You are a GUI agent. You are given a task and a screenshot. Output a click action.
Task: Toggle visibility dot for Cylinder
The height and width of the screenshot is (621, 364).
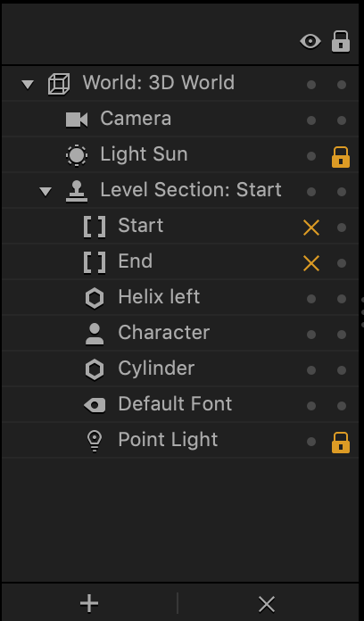[311, 370]
